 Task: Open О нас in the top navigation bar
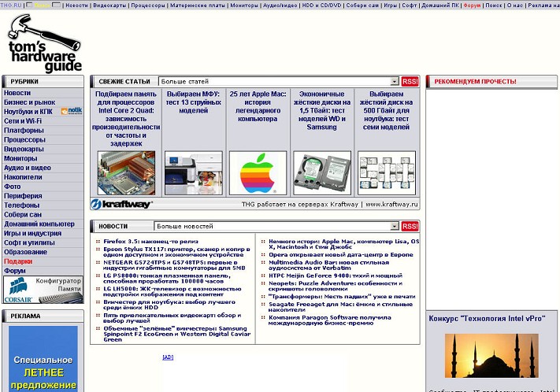(x=515, y=6)
